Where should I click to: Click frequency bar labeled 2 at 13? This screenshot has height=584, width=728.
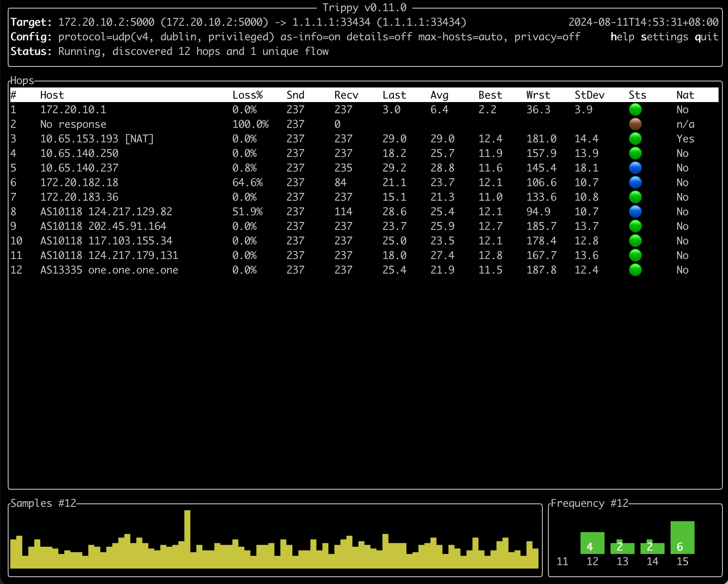(623, 548)
